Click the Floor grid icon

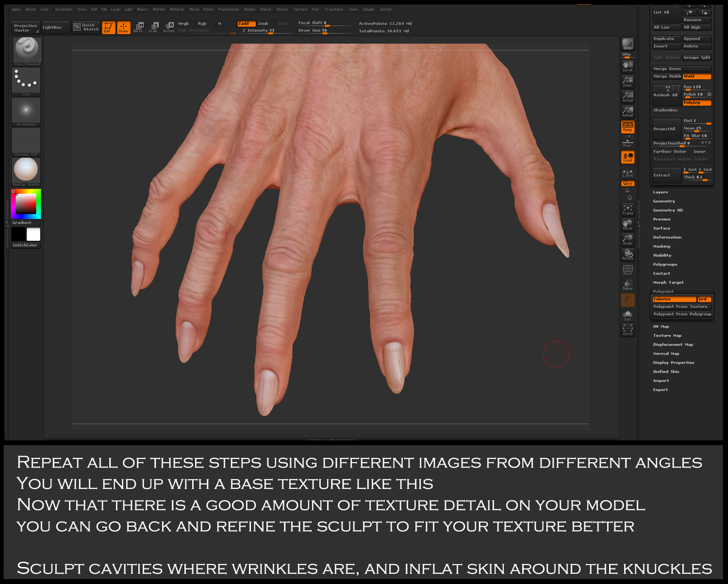[x=628, y=143]
